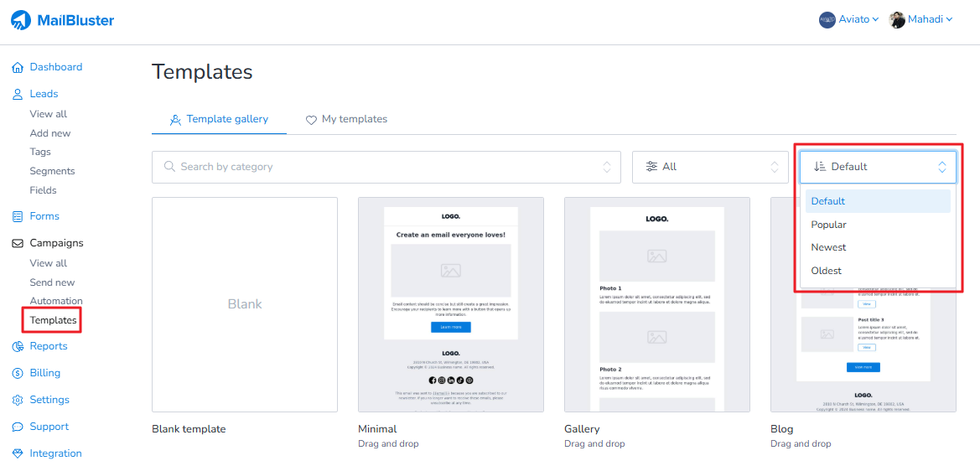Choose Newest from sort list
The image size is (980, 466).
(828, 247)
